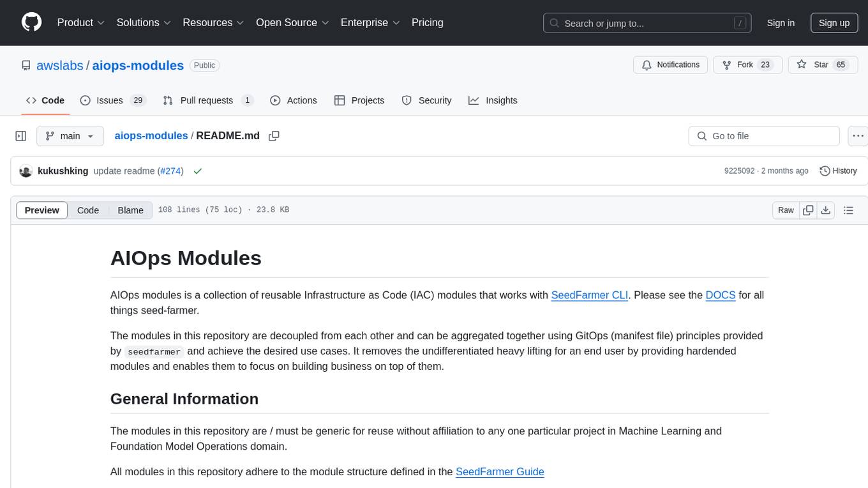The width and height of the screenshot is (868, 488).
Task: Sign in to GitHub
Action: click(x=781, y=23)
